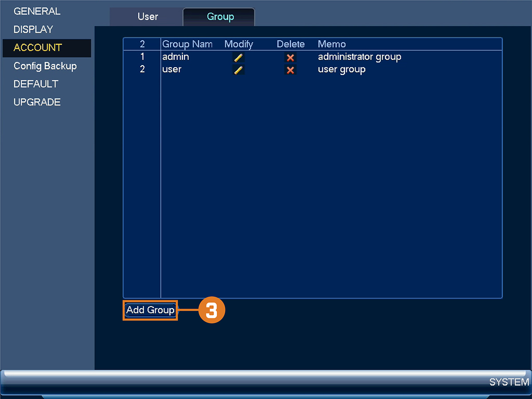The image size is (532, 399).
Task: Open the GENERAL settings section
Action: [37, 12]
